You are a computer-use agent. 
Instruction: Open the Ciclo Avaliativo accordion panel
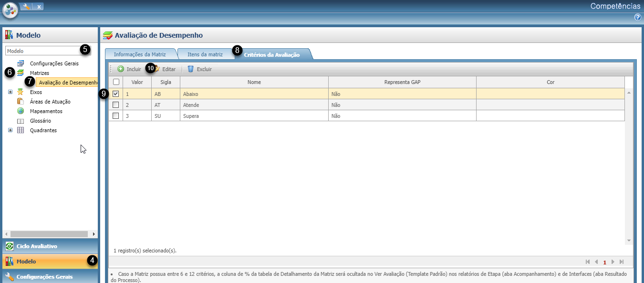[51, 246]
